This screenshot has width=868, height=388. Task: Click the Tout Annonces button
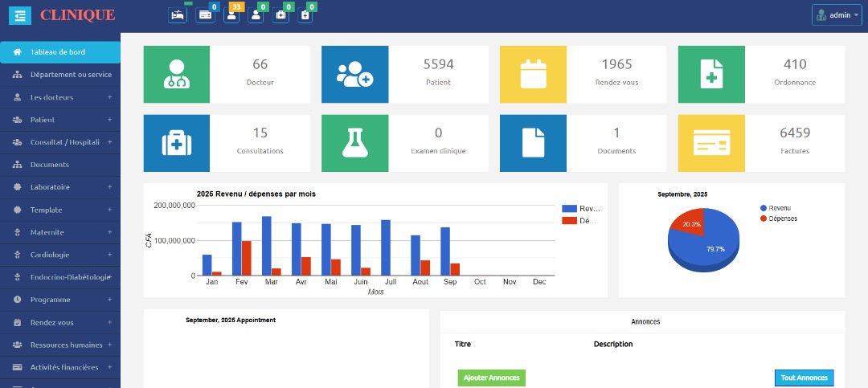point(804,378)
